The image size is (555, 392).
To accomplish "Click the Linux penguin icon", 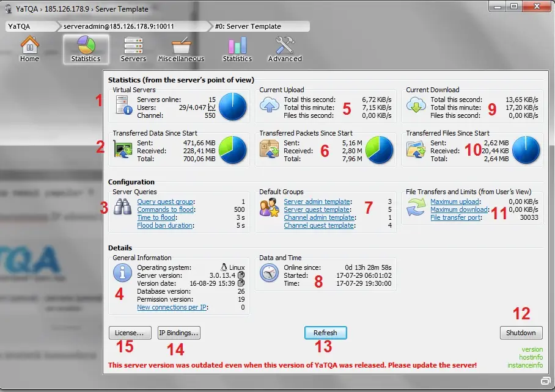I will [224, 267].
